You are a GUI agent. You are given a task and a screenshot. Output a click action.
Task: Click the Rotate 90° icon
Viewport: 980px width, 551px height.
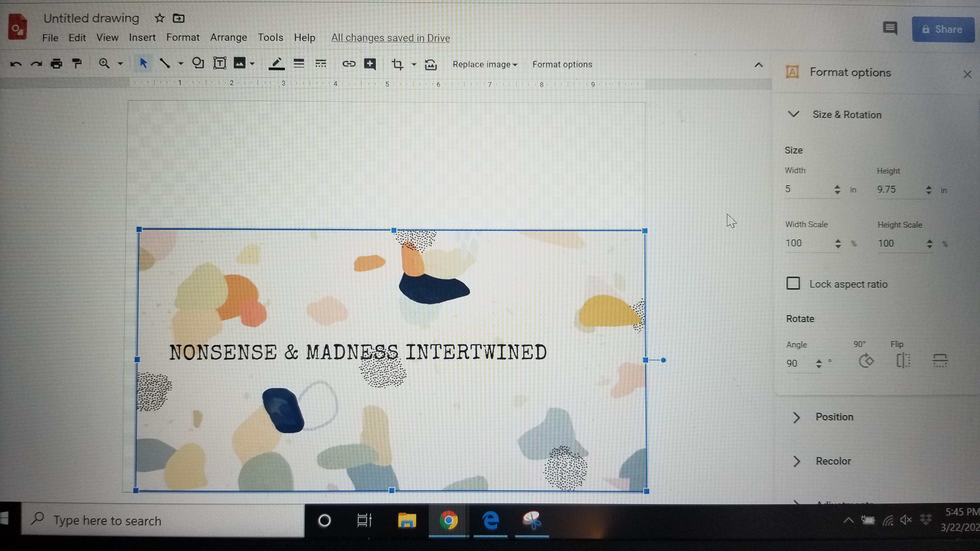[x=866, y=361]
